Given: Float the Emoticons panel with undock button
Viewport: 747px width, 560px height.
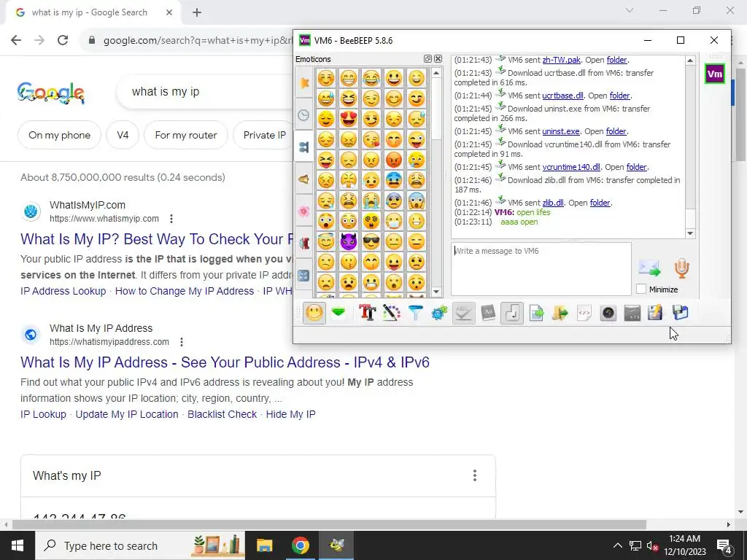Looking at the screenshot, I should click(427, 59).
